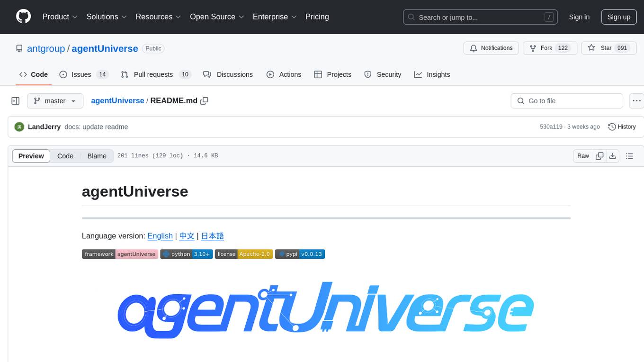Switch to the Projects tab
Viewport: 644px width, 362px height.
tap(332, 74)
